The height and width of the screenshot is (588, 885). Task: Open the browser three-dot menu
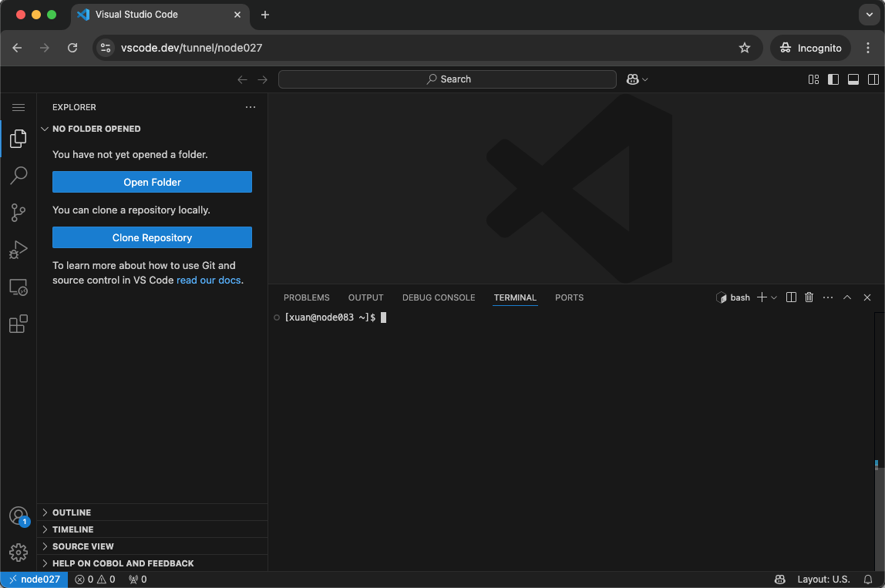[x=868, y=48]
